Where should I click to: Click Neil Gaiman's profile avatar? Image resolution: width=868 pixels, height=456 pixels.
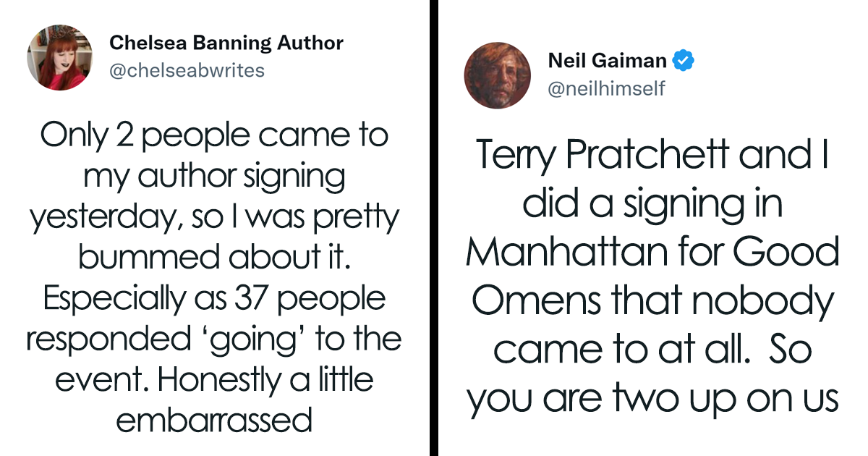497,75
